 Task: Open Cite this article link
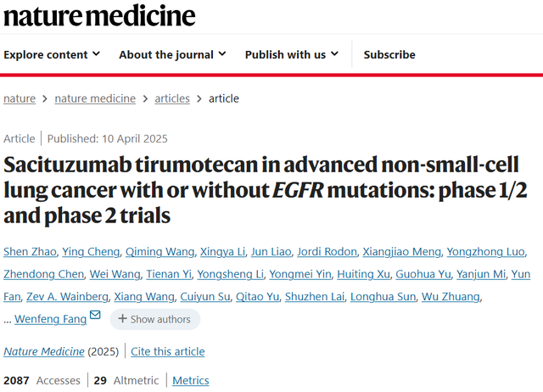tap(168, 351)
